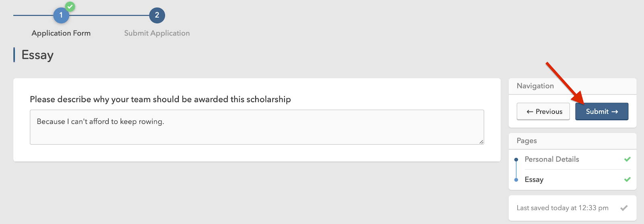This screenshot has height=224, width=644.
Task: Click green checkmark next to Essay
Action: [627, 179]
